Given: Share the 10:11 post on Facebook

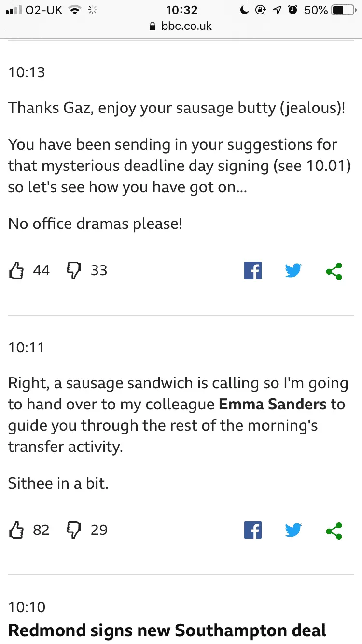Looking at the screenshot, I should coord(253,530).
